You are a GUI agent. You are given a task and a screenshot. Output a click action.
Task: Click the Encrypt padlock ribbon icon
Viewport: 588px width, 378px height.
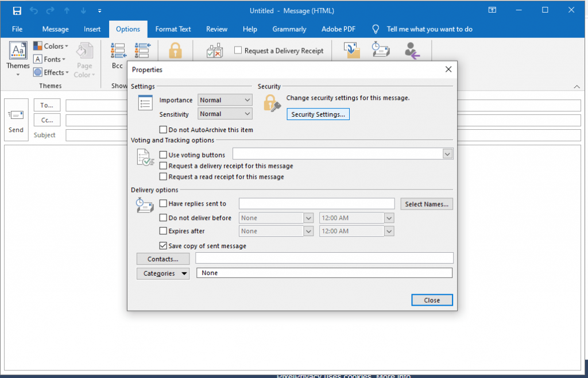(175, 50)
